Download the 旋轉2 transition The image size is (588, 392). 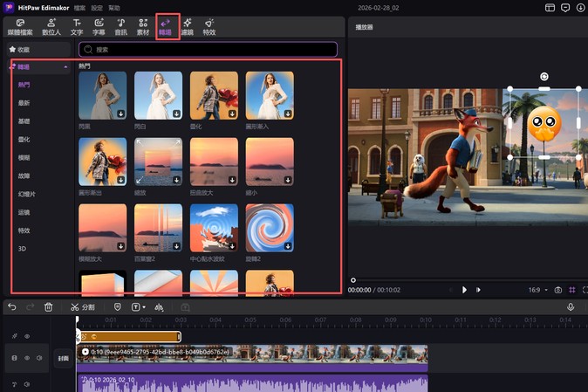pyautogui.click(x=288, y=246)
